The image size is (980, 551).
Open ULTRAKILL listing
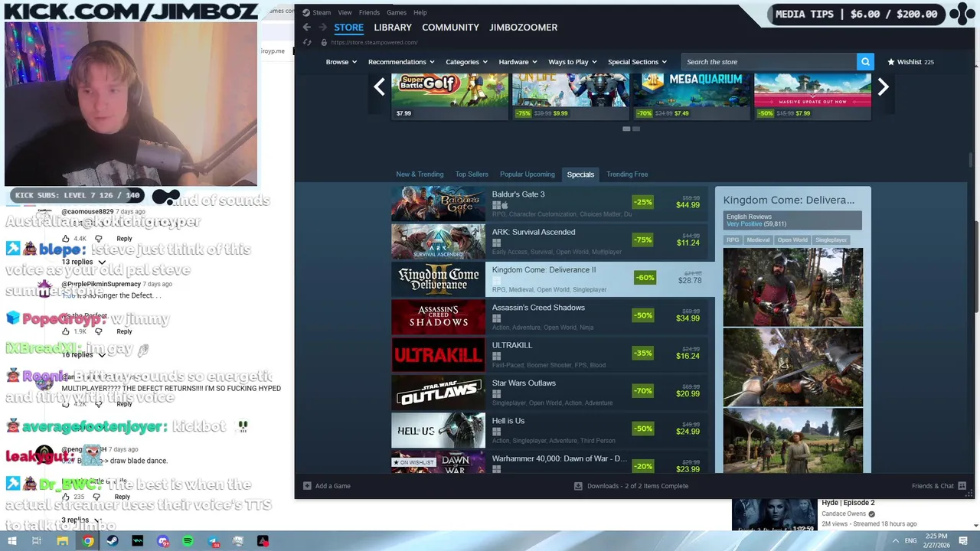tap(548, 354)
